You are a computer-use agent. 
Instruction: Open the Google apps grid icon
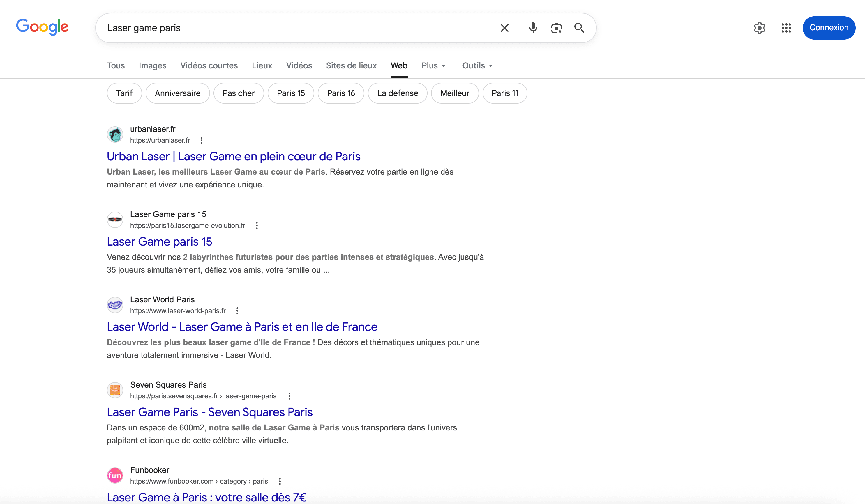[786, 28]
